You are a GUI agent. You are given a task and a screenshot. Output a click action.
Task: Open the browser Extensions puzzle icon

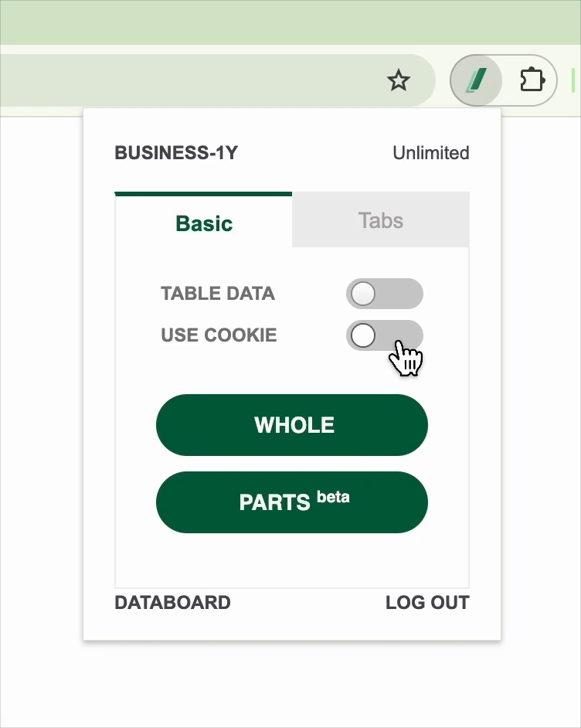tap(532, 80)
